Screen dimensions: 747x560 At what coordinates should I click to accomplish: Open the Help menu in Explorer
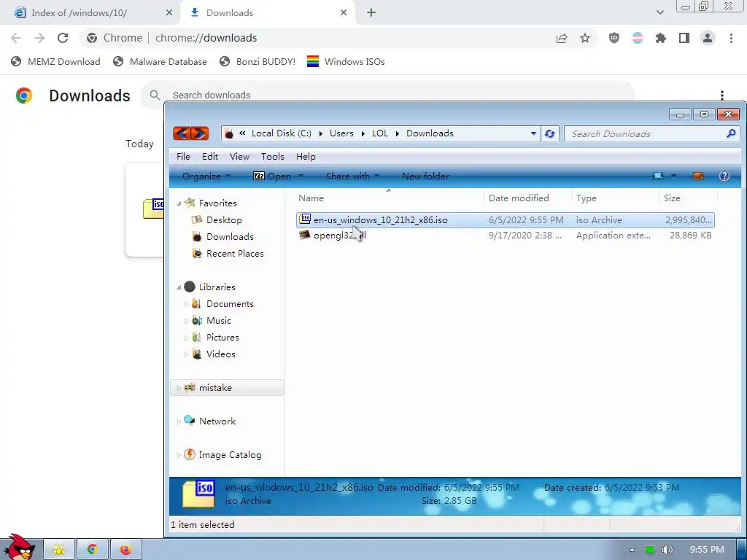(x=306, y=157)
